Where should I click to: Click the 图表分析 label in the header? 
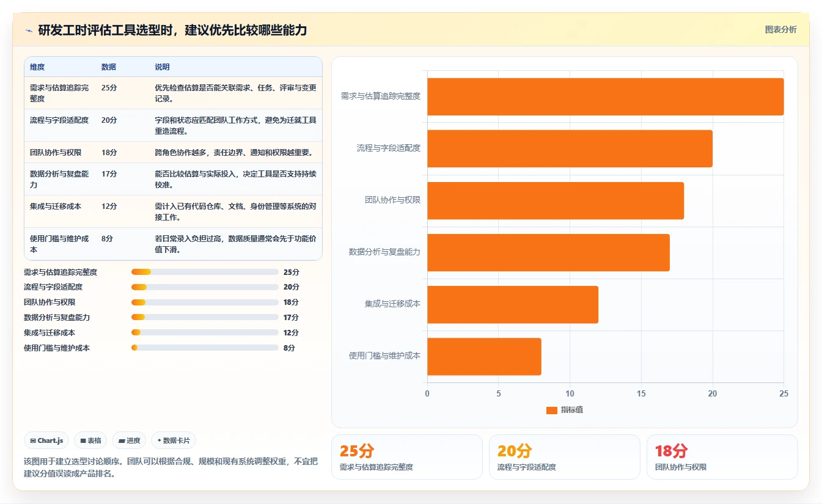coord(780,29)
